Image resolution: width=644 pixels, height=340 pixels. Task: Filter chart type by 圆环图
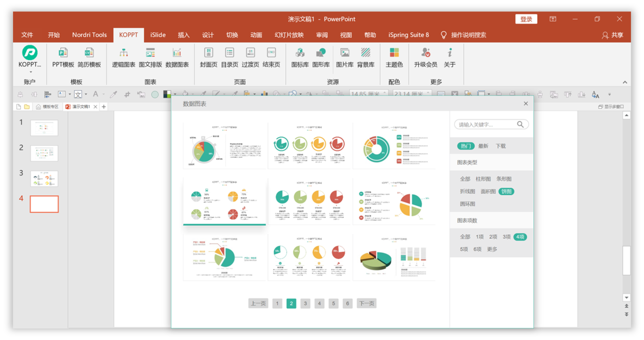[467, 204]
